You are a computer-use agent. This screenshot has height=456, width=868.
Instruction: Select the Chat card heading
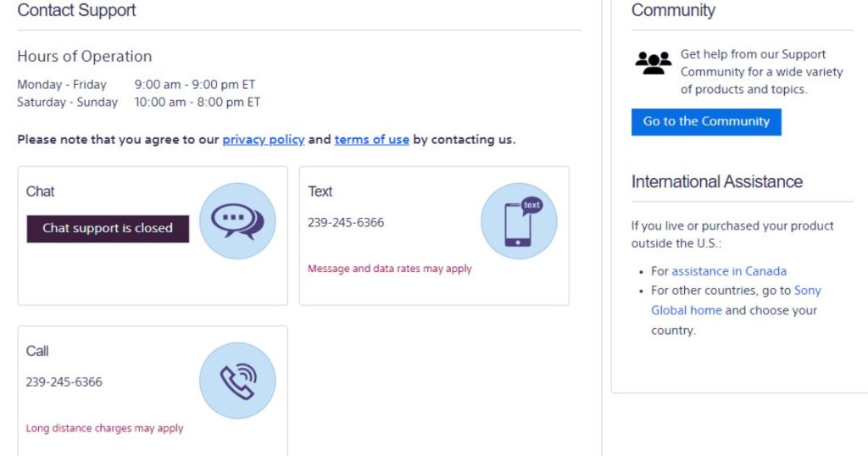(x=41, y=192)
